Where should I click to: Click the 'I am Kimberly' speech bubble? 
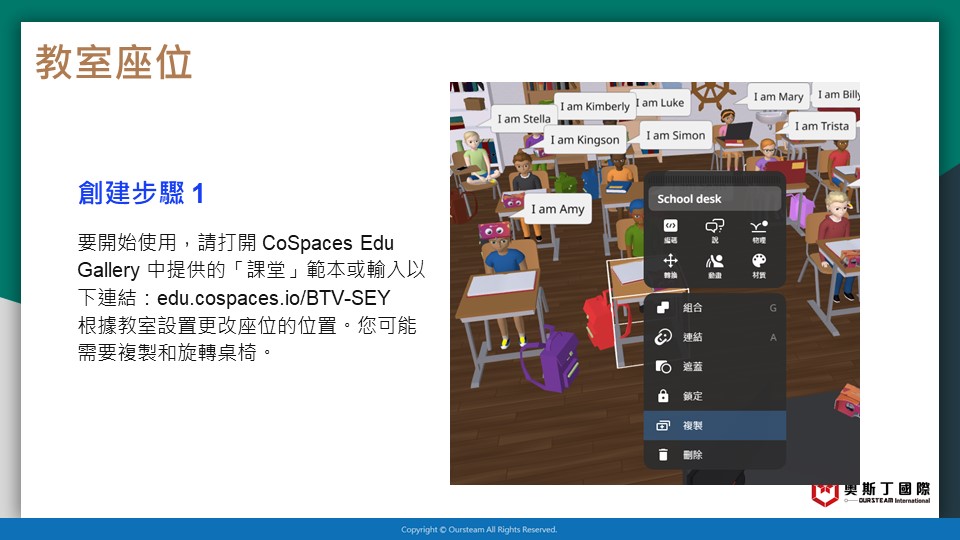pyautogui.click(x=594, y=106)
